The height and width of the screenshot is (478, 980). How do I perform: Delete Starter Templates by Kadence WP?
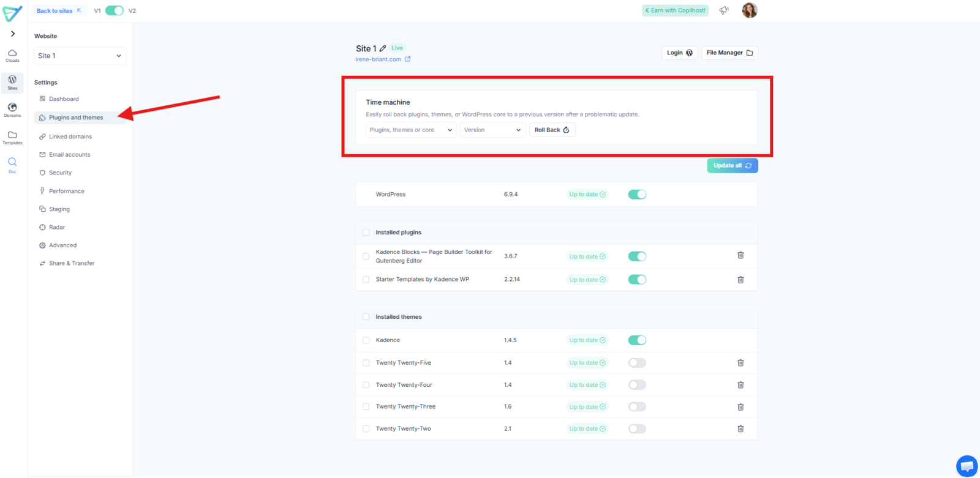(x=741, y=280)
